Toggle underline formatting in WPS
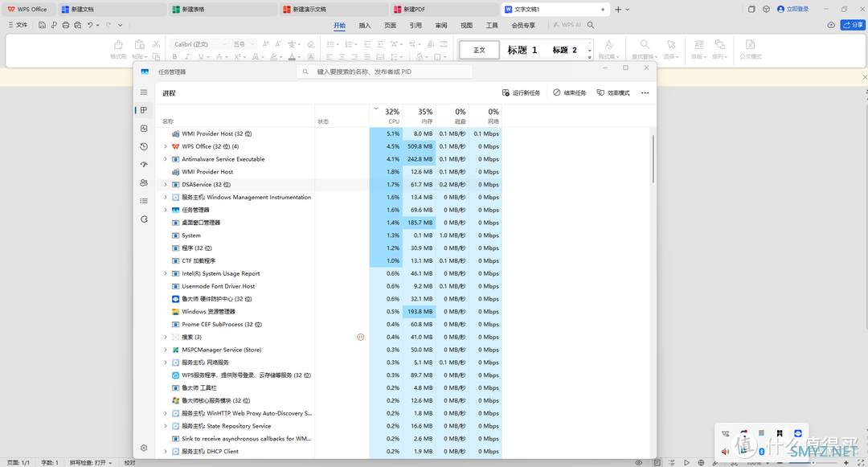 (x=200, y=56)
